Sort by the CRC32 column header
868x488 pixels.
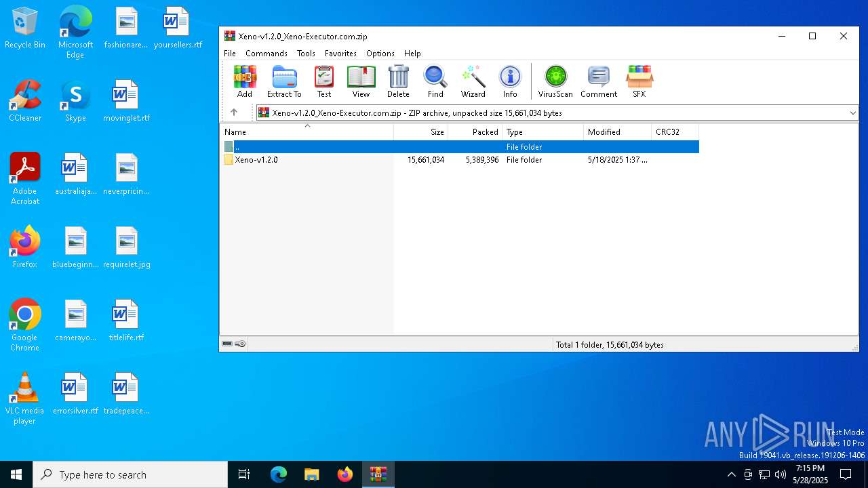[x=675, y=132]
